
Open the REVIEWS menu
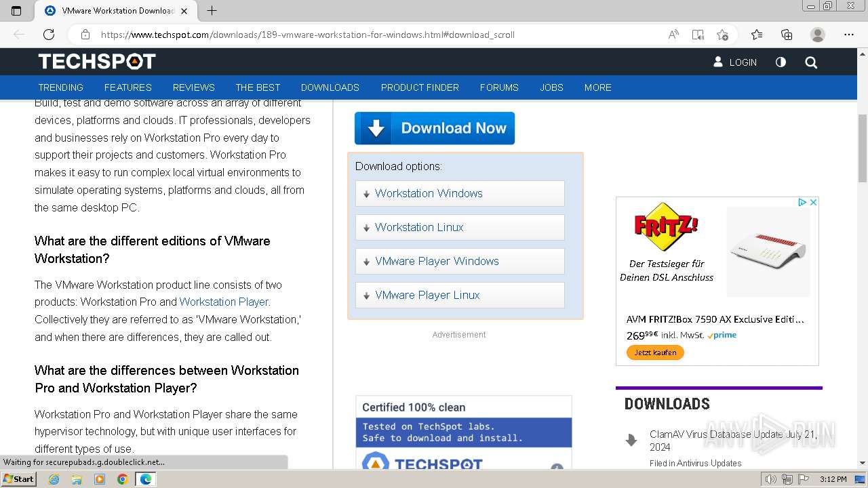click(x=194, y=87)
